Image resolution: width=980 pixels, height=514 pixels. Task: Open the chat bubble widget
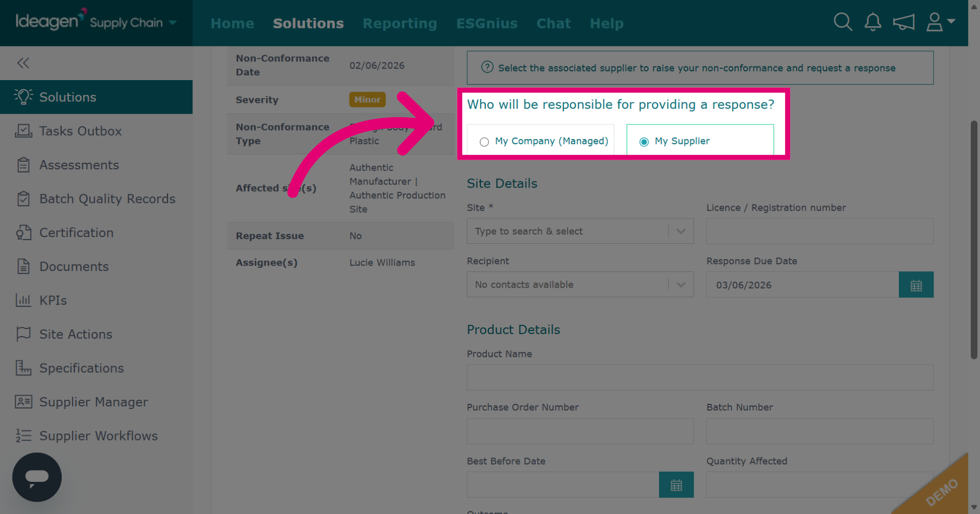click(x=37, y=477)
